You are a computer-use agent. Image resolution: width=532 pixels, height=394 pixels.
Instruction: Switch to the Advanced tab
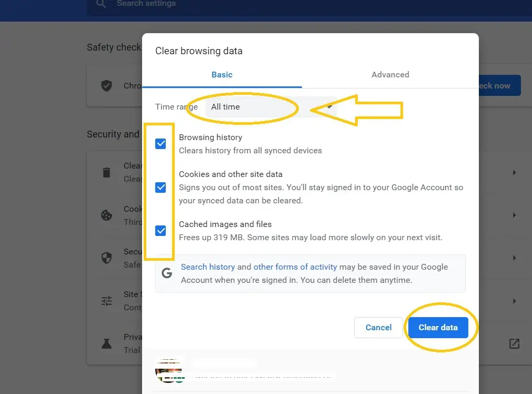pos(390,75)
